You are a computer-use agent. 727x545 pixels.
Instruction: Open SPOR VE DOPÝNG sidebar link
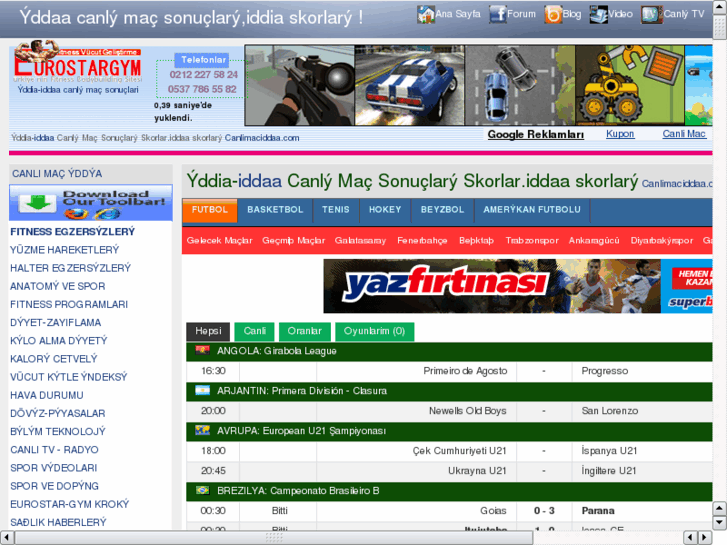54,486
